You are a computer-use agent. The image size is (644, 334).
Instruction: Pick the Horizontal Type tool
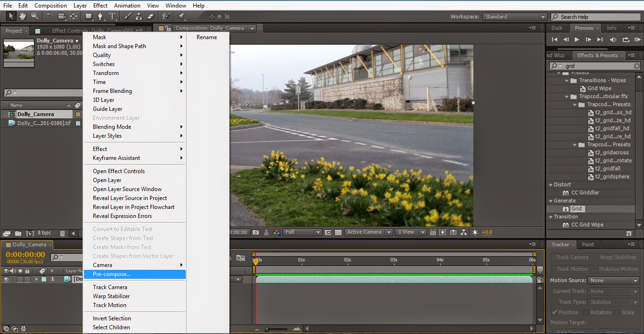(112, 17)
